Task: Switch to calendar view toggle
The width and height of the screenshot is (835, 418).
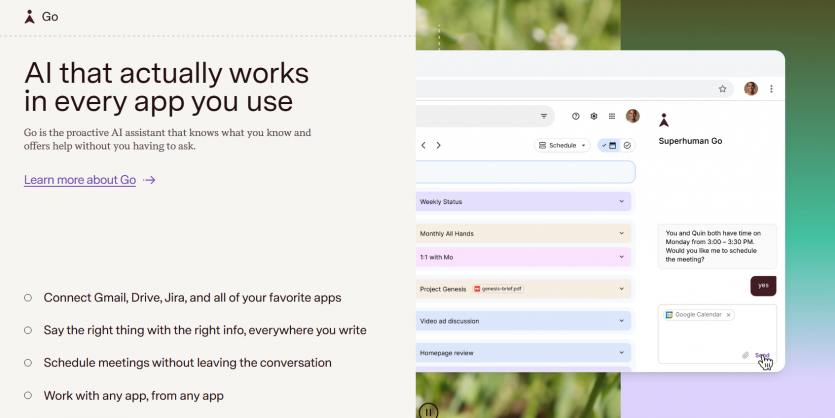Action: click(612, 145)
